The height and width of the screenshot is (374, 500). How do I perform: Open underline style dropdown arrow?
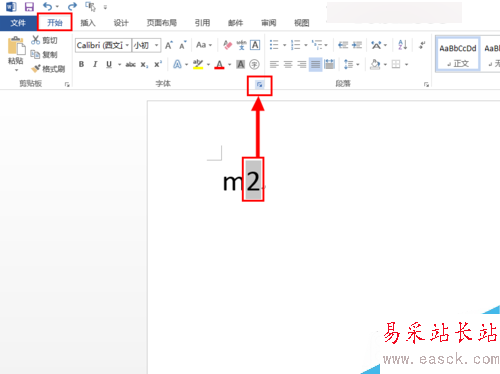click(x=119, y=64)
